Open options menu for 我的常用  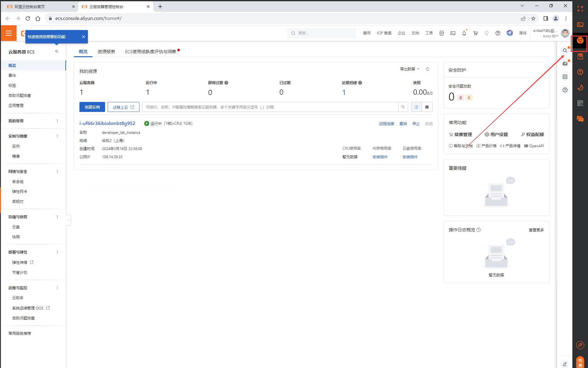(57, 121)
